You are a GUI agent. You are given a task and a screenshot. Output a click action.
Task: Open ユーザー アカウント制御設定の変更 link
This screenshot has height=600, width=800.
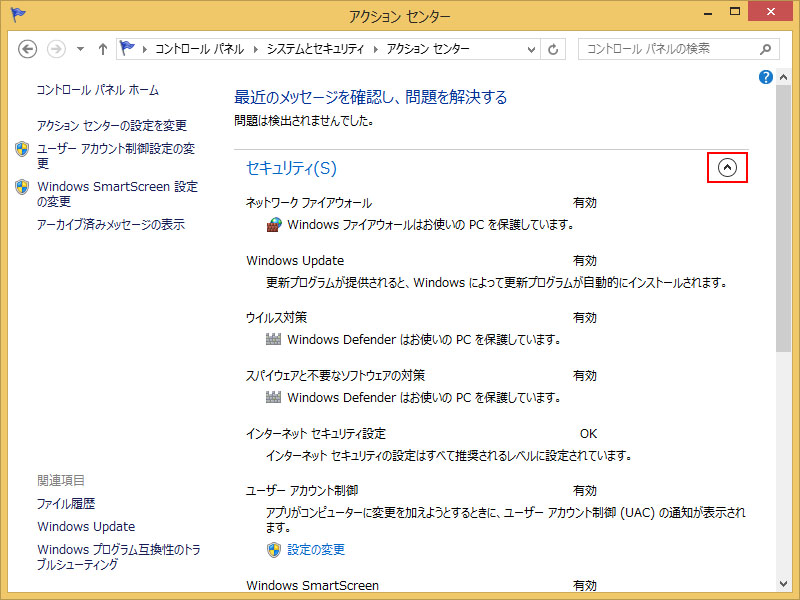coord(116,156)
